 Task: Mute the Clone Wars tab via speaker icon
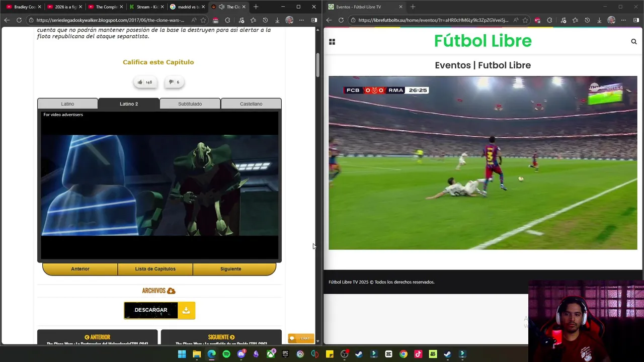(x=221, y=7)
